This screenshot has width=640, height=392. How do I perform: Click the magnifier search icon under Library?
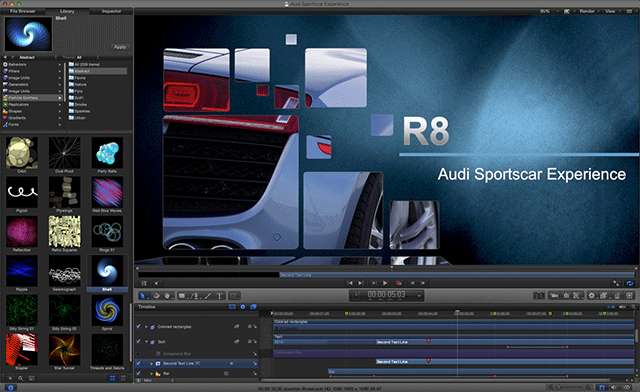tap(20, 379)
